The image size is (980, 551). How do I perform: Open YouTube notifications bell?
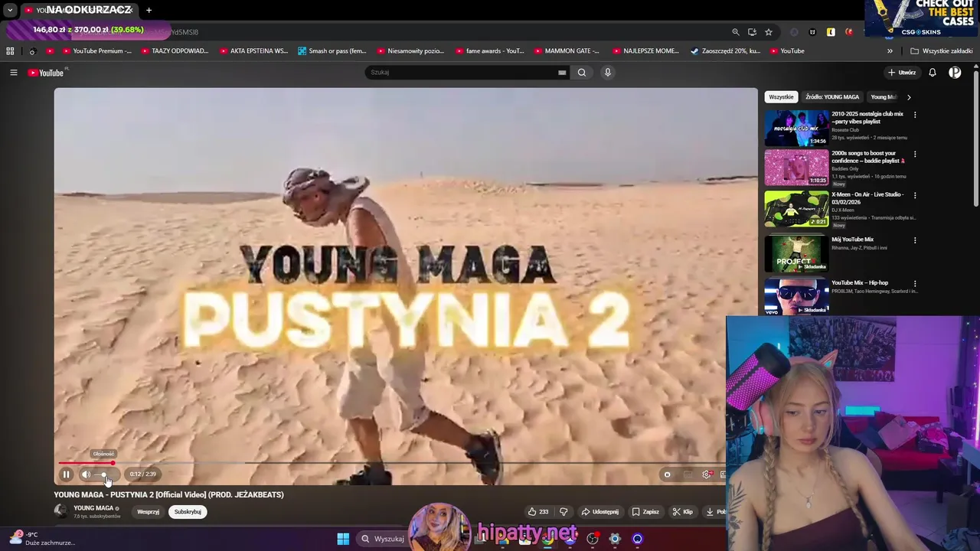pos(933,73)
